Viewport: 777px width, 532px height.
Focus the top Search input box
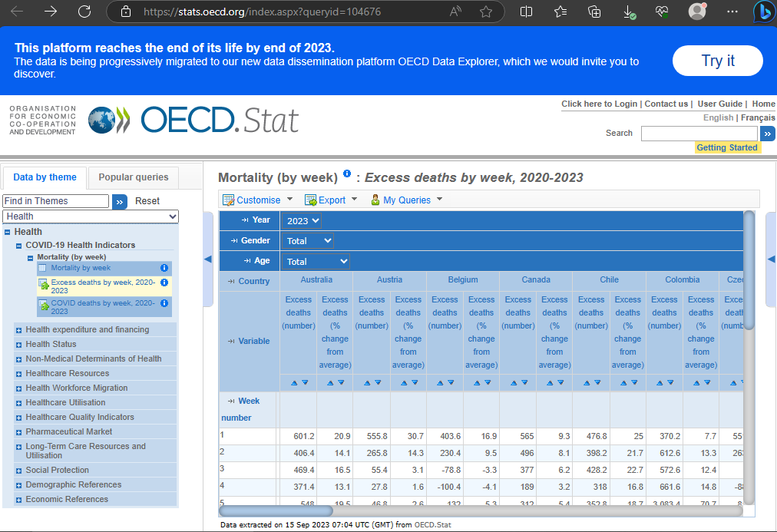(699, 134)
